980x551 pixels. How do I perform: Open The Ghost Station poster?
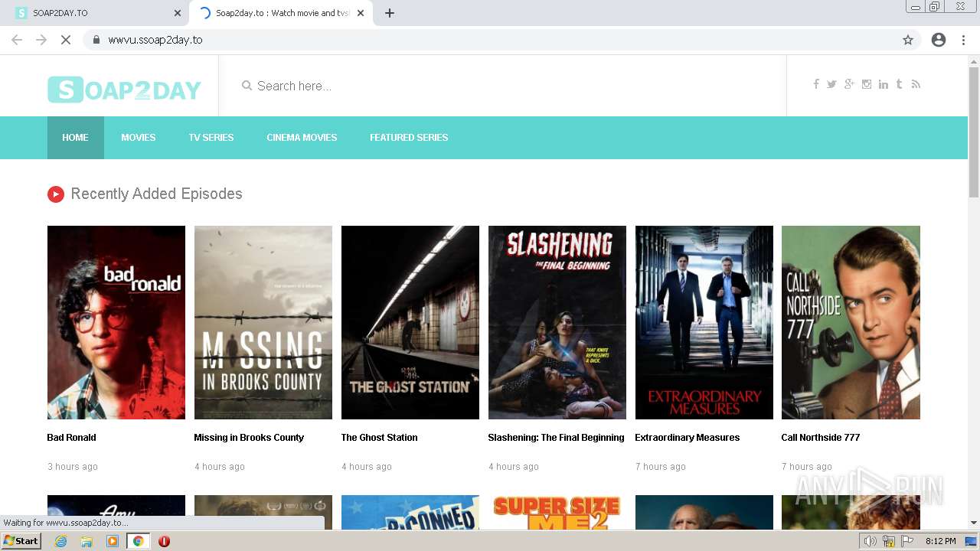pyautogui.click(x=410, y=322)
